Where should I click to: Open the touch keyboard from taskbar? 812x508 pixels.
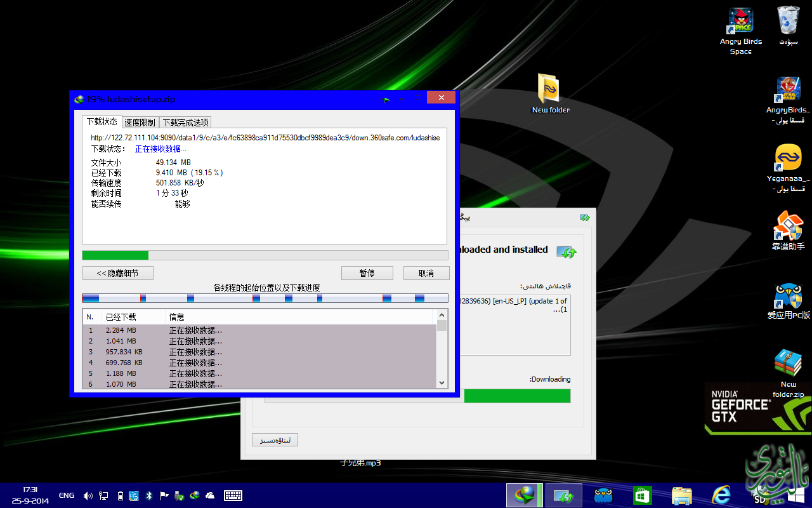point(233,495)
